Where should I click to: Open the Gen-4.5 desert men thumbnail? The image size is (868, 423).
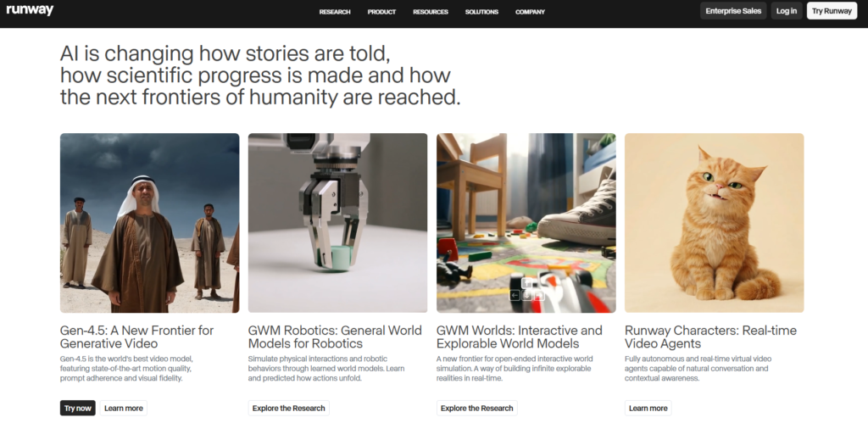point(149,223)
